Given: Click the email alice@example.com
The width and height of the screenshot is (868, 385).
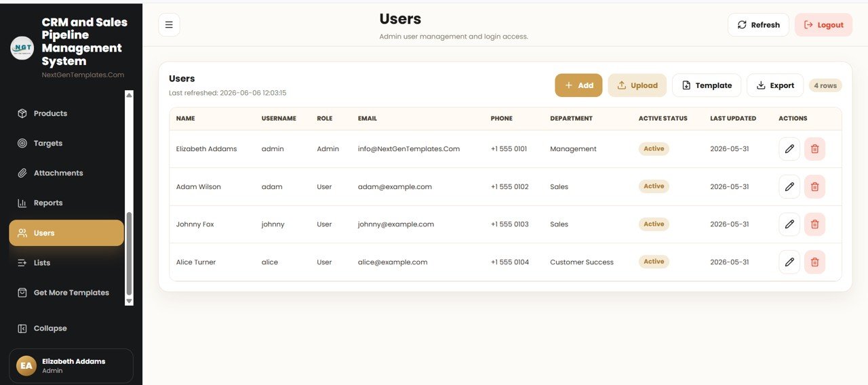Looking at the screenshot, I should click(393, 262).
